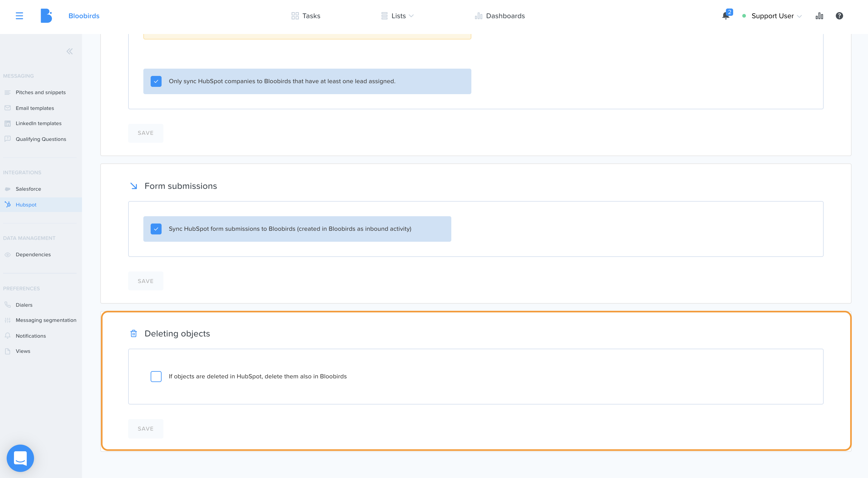Expand the Lists dropdown chevron

[x=411, y=16]
